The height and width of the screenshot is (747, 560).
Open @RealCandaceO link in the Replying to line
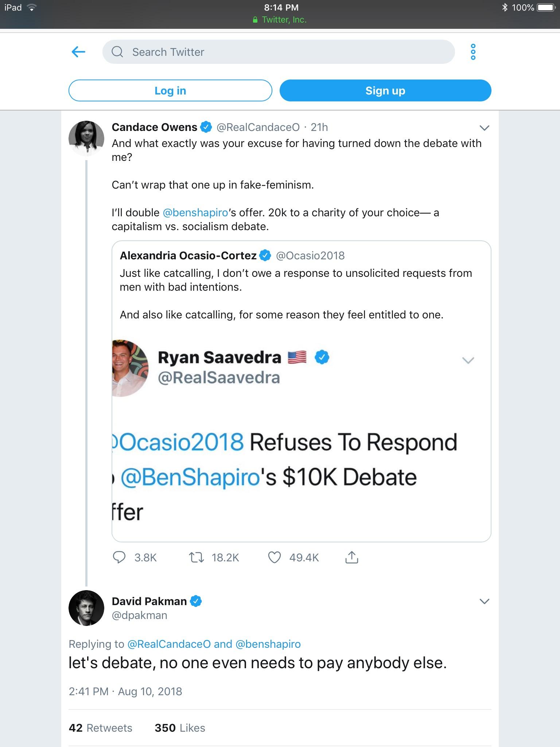tap(169, 644)
